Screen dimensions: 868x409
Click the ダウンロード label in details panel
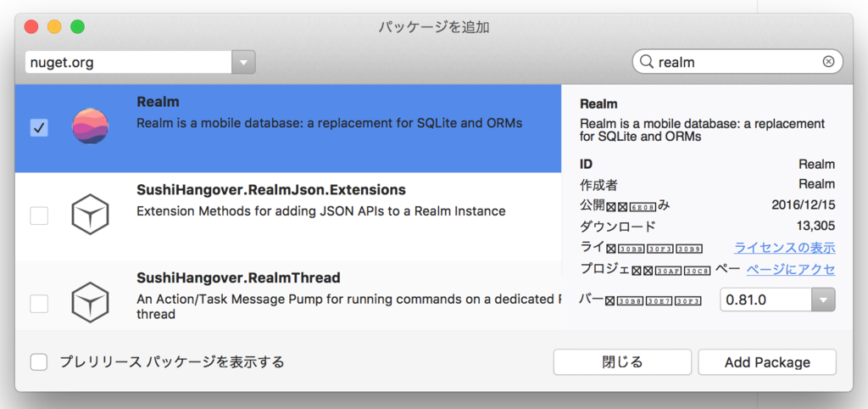point(618,226)
